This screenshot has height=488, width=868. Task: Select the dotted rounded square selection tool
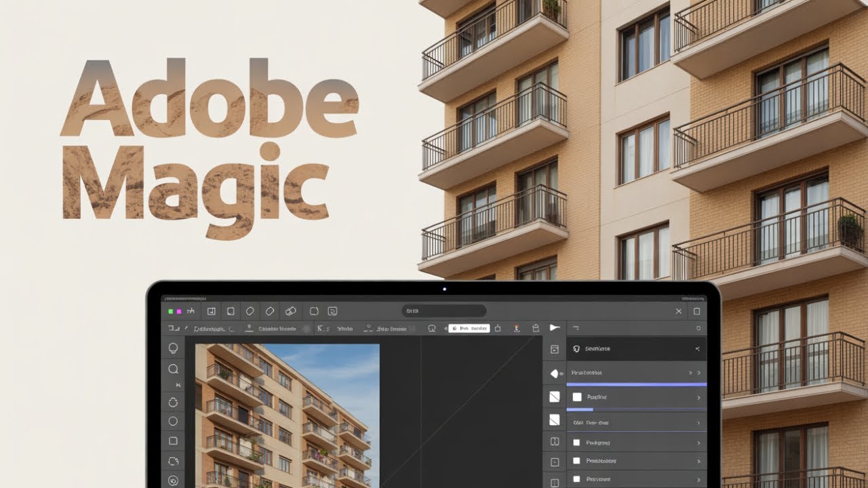[173, 461]
